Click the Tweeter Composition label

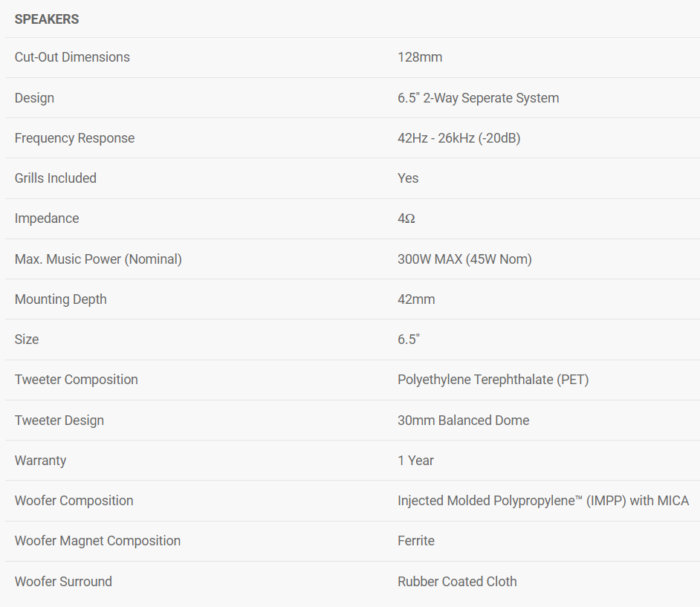coord(77,380)
